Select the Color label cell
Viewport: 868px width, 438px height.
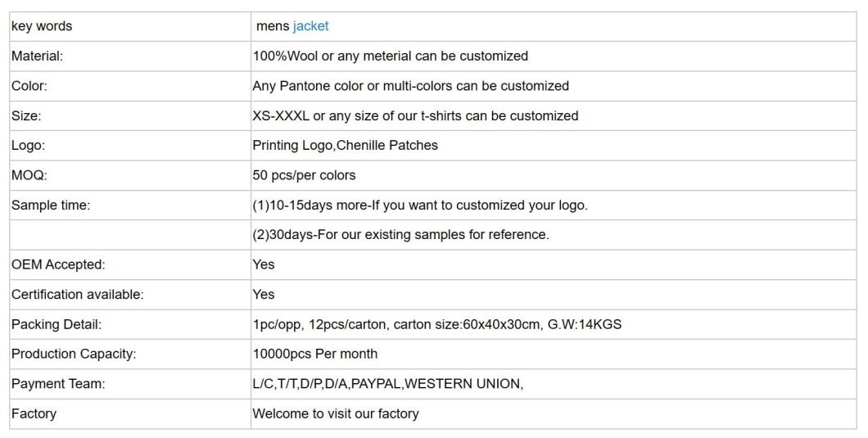click(130, 86)
